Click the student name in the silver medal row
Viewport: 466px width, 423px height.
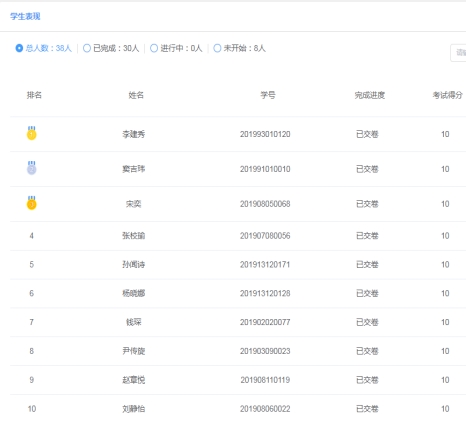pyautogui.click(x=134, y=169)
